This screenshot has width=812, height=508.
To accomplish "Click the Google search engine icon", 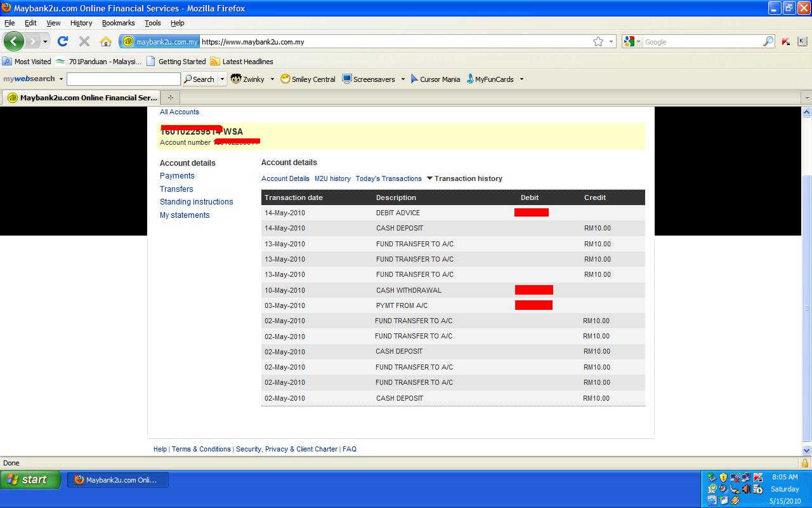I will pos(629,41).
